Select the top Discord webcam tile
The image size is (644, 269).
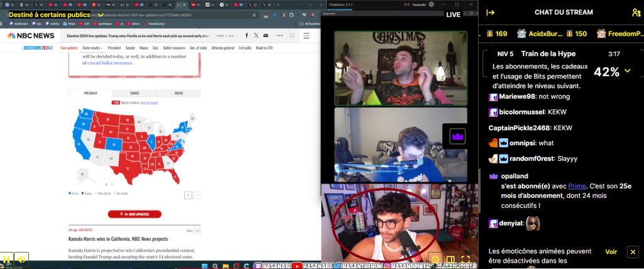click(401, 68)
